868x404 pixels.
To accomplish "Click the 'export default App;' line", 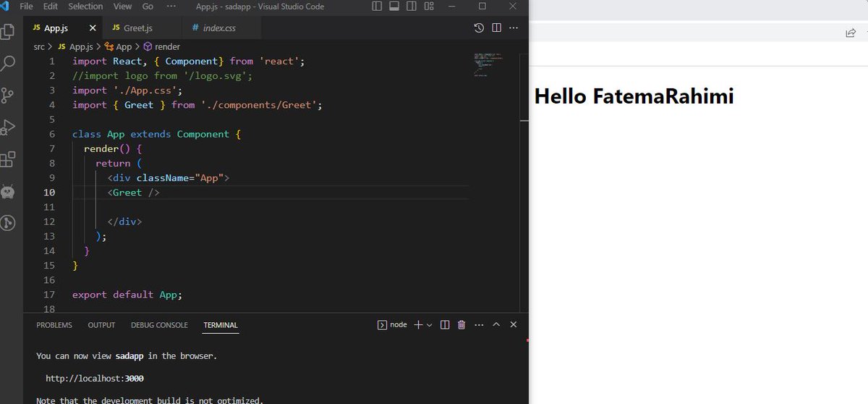I will click(x=127, y=295).
